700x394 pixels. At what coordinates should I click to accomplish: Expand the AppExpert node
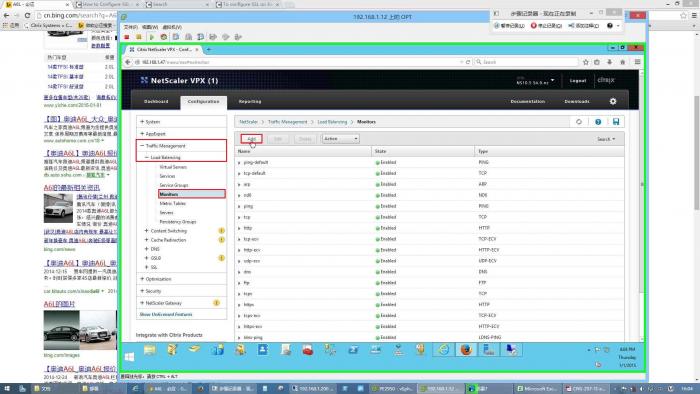[142, 133]
